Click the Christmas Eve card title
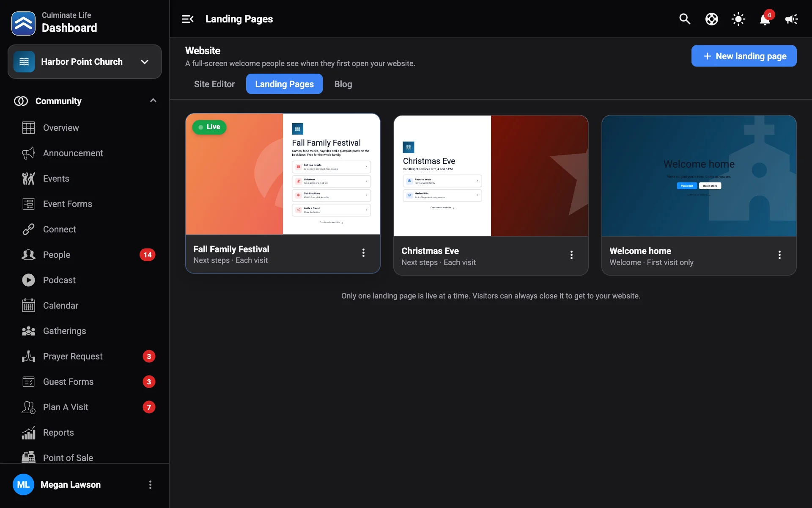The image size is (812, 508). tap(430, 251)
